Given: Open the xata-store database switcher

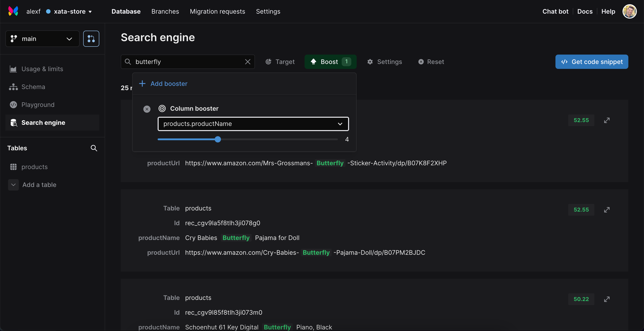Looking at the screenshot, I should tap(70, 11).
